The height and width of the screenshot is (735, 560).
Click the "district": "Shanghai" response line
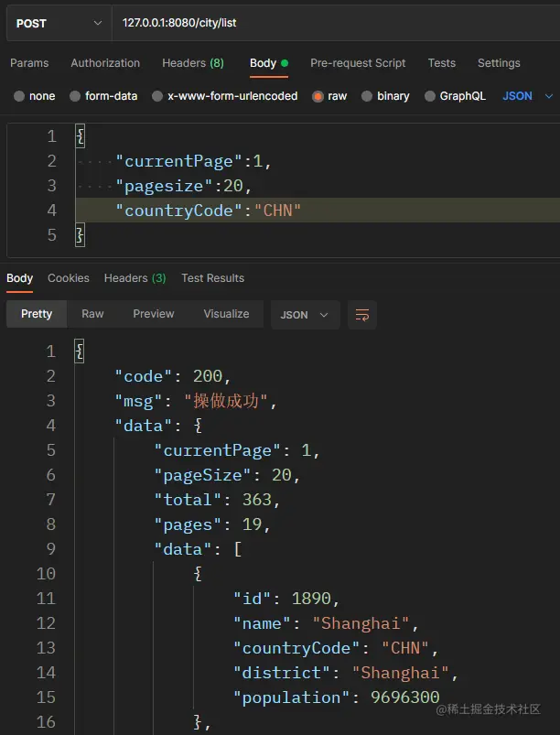click(x=346, y=673)
